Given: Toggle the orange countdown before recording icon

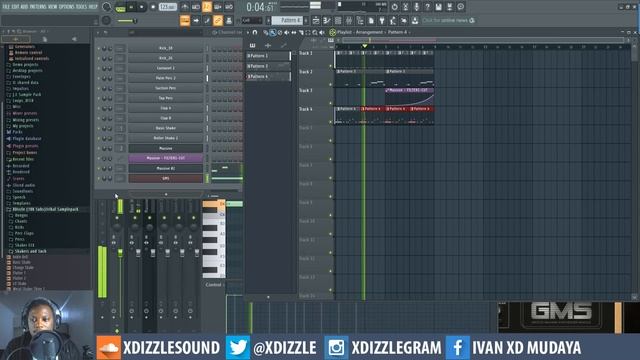Looking at the screenshot, I should pyautogui.click(x=207, y=7).
